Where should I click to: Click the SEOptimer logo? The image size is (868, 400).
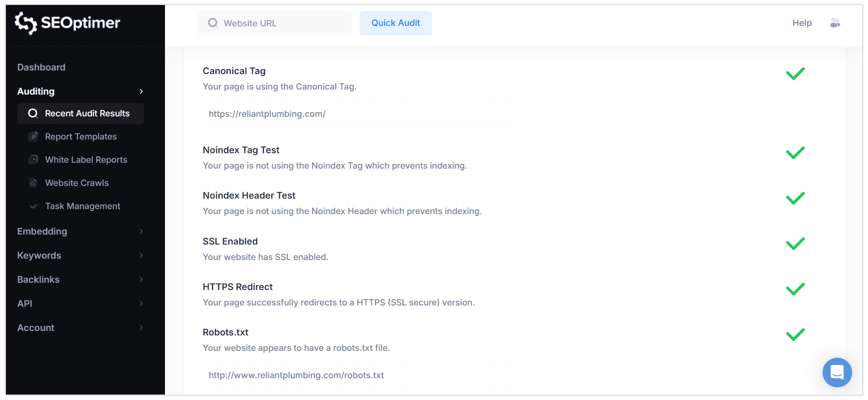click(x=67, y=23)
